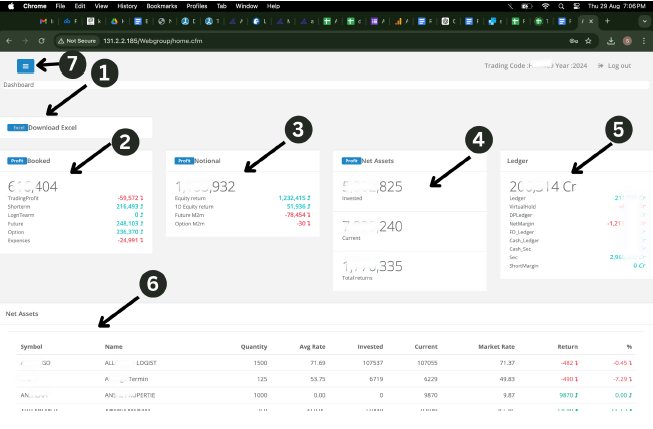
Task: Open a new tab with plus icon
Action: pos(607,21)
